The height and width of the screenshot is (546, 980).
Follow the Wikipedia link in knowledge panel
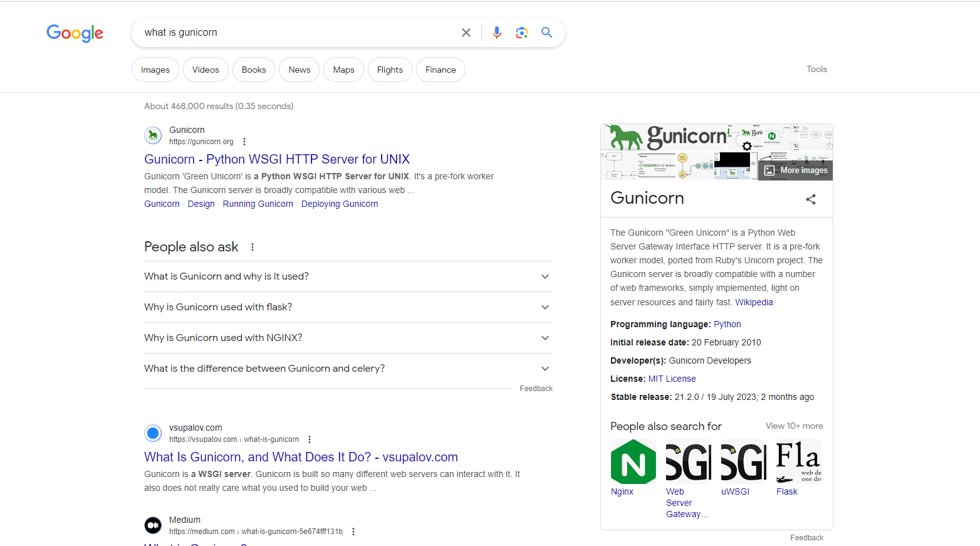754,302
